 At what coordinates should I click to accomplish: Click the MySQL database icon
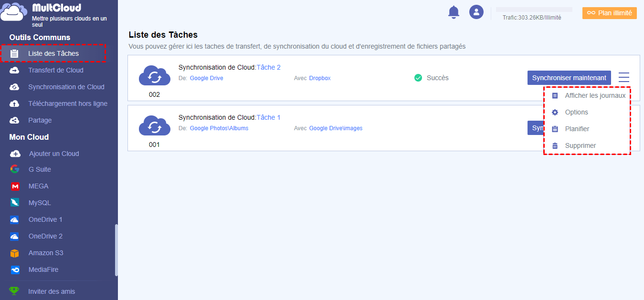(x=15, y=203)
